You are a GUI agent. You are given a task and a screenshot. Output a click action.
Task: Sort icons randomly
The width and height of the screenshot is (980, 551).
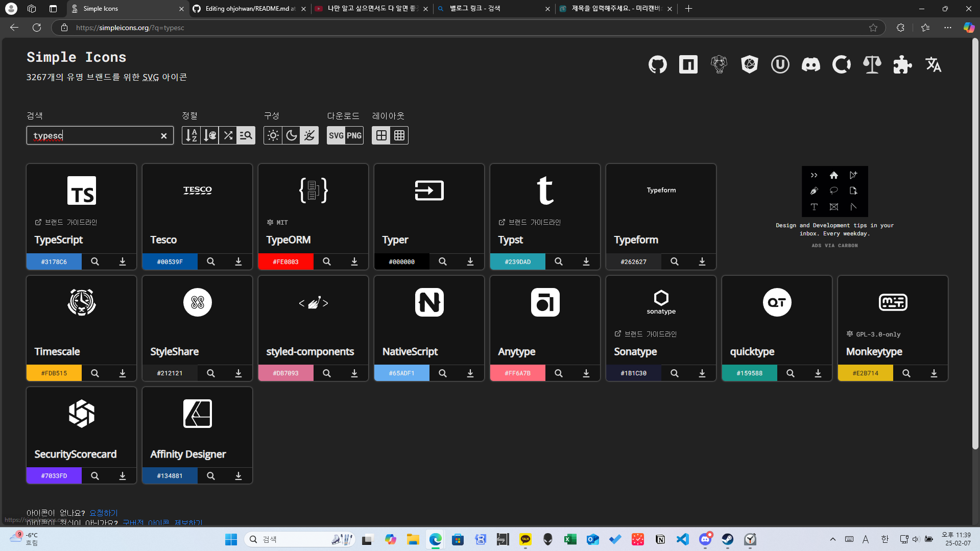[228, 135]
